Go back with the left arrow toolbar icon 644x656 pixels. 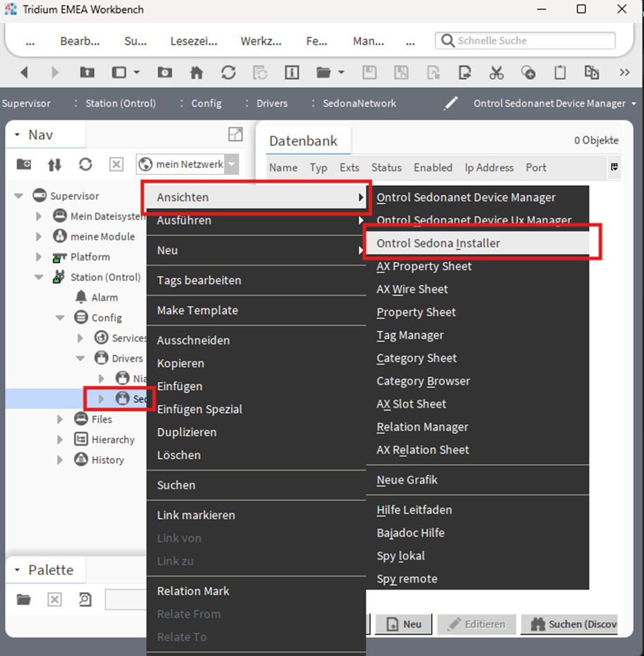point(24,73)
